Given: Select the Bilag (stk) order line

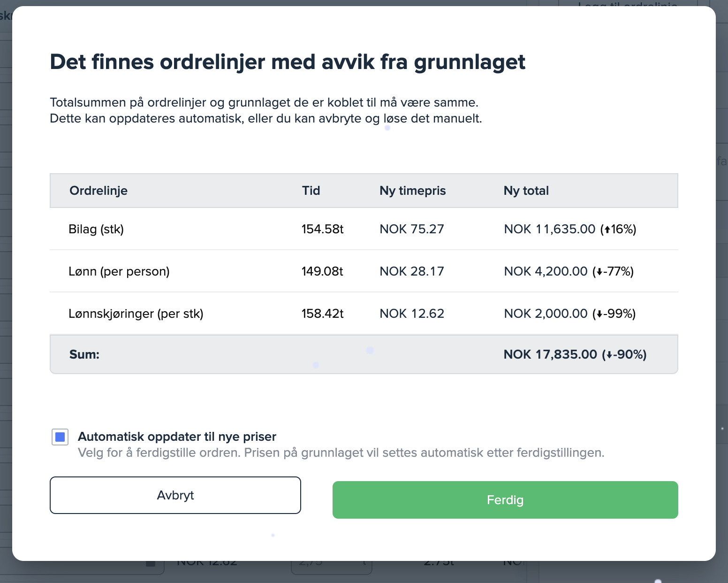Looking at the screenshot, I should [96, 229].
